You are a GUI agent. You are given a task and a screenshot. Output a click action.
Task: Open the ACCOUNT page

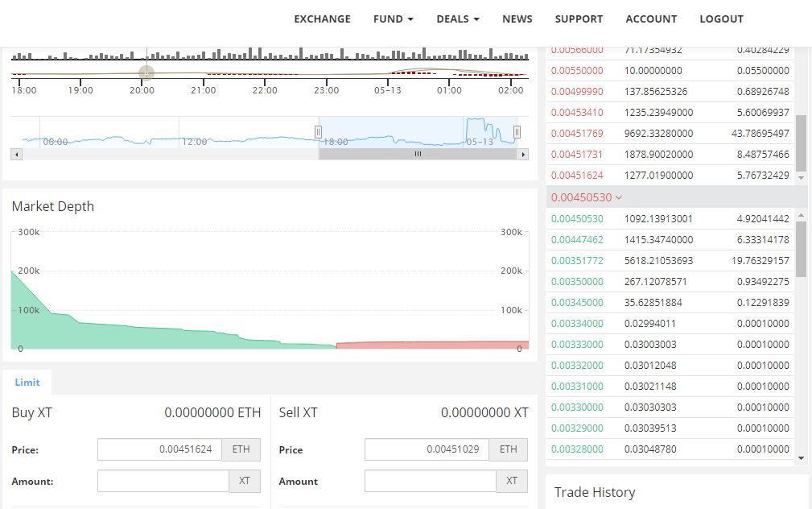651,19
